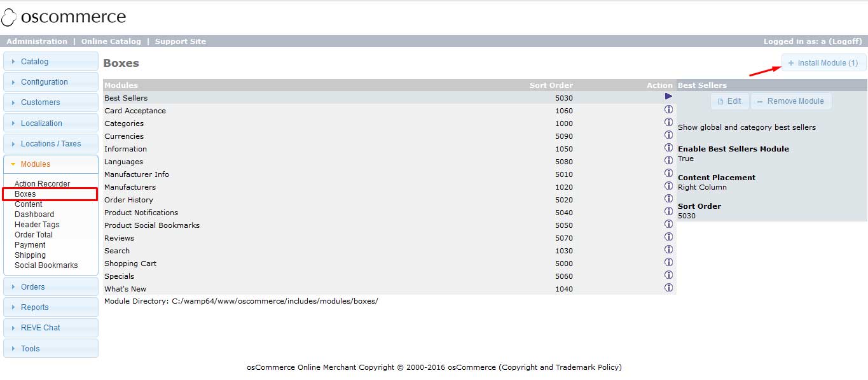Select the Best Sellers module row

(389, 97)
